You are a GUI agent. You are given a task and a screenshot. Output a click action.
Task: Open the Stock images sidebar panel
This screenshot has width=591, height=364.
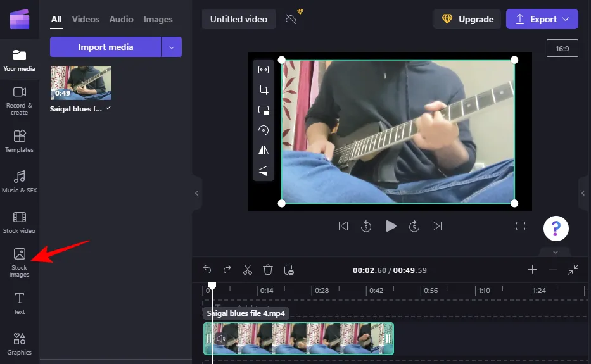pos(20,262)
